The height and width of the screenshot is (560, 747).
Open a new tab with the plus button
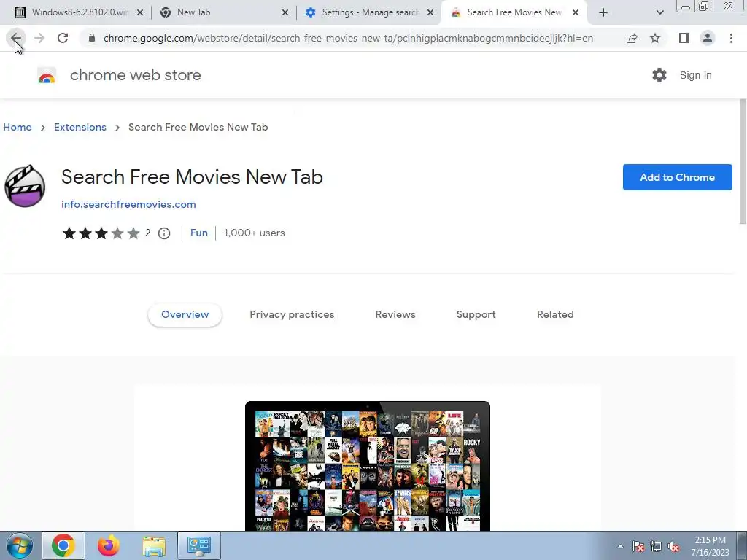tap(603, 12)
